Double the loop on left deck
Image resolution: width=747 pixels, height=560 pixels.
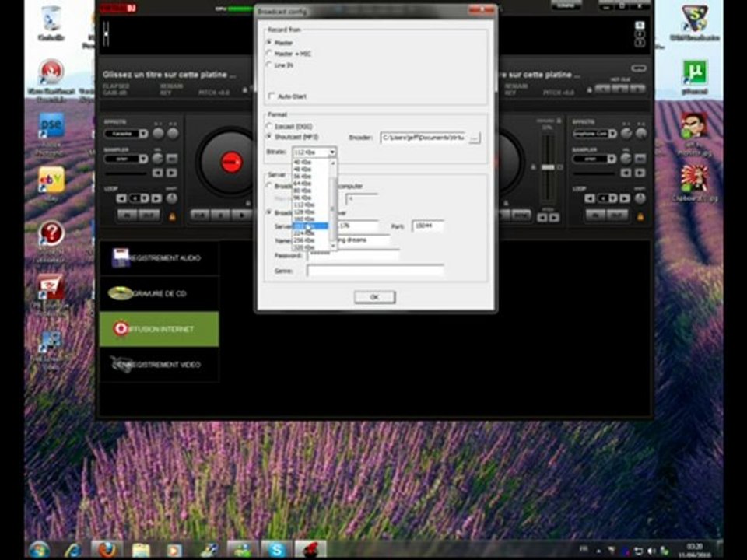click(x=156, y=198)
